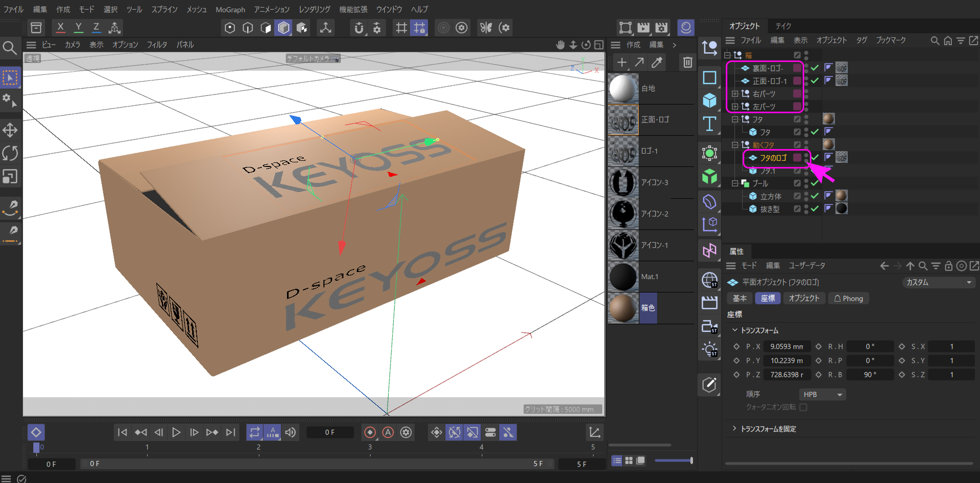Select the Rotate tool in left toolbar
The height and width of the screenshot is (483, 980).
pos(10,153)
